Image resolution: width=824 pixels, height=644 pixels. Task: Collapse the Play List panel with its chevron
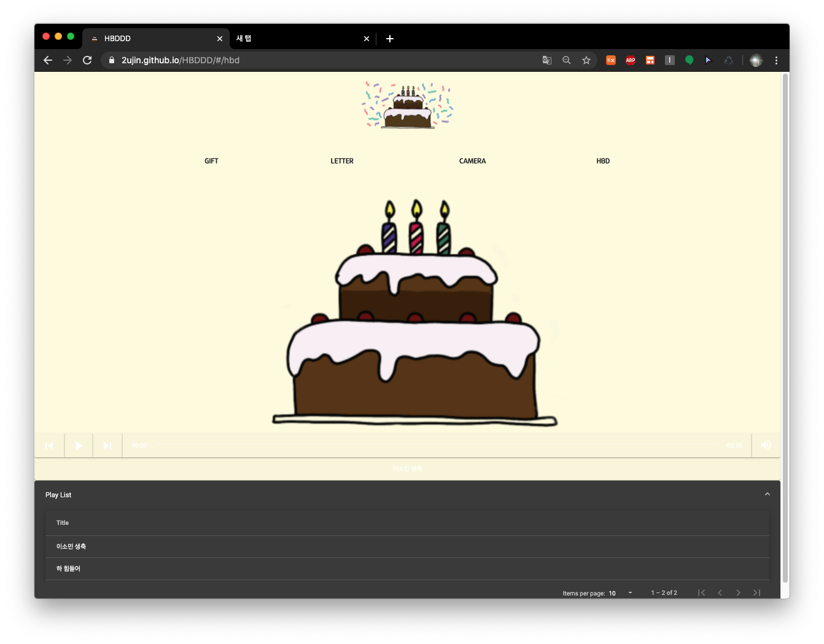click(x=767, y=494)
